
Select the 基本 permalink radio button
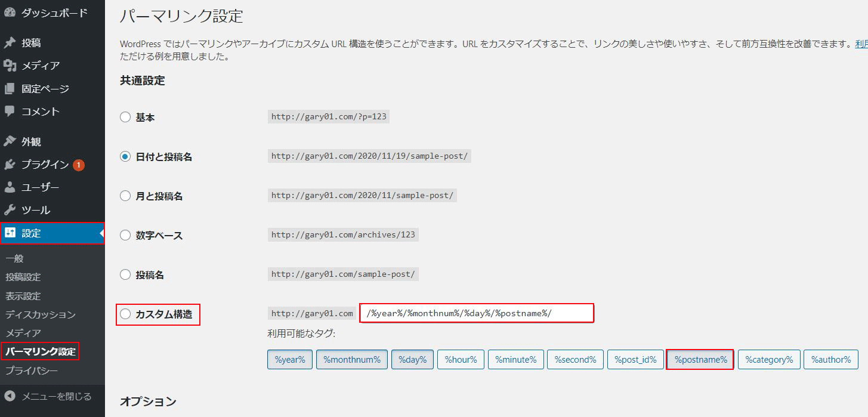(x=125, y=118)
